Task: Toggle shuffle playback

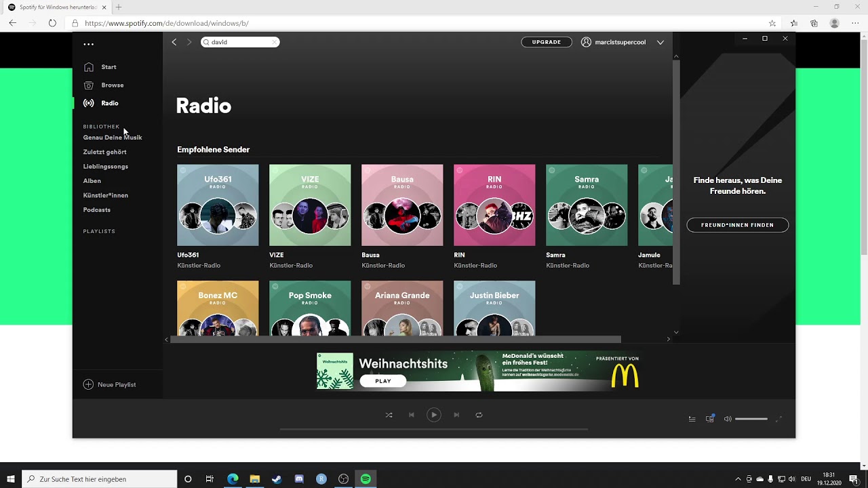Action: click(x=389, y=415)
